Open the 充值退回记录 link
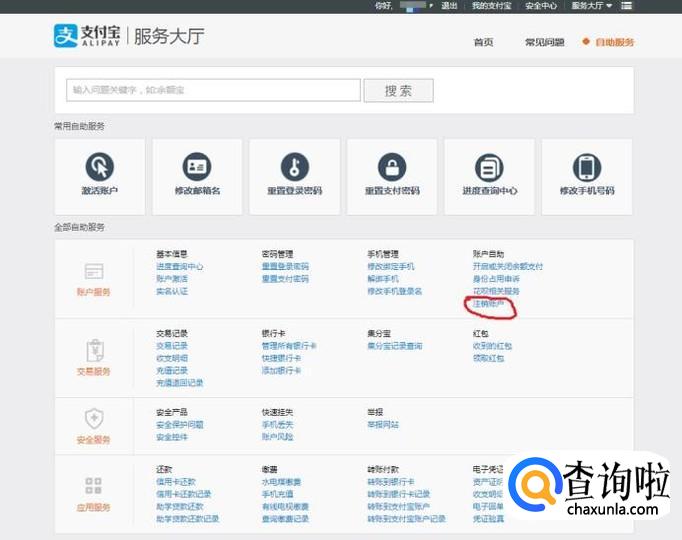This screenshot has width=682, height=540. pos(180,383)
